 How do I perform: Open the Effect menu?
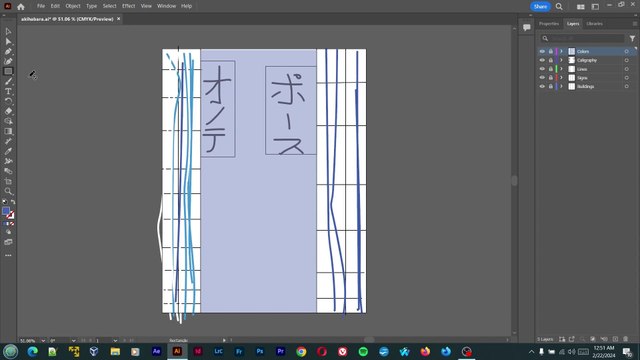click(129, 6)
